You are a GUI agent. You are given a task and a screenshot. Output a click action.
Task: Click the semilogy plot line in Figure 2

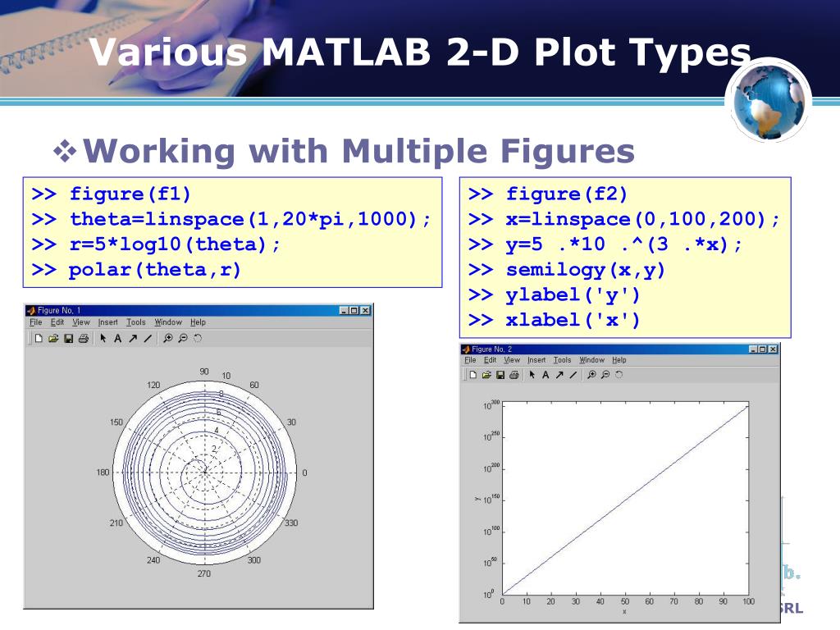(x=624, y=500)
